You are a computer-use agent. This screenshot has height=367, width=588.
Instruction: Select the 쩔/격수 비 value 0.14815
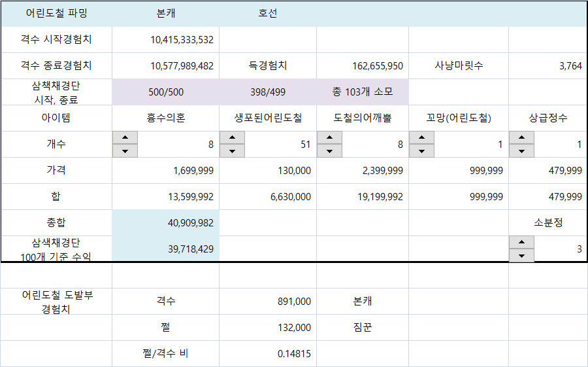coord(268,354)
